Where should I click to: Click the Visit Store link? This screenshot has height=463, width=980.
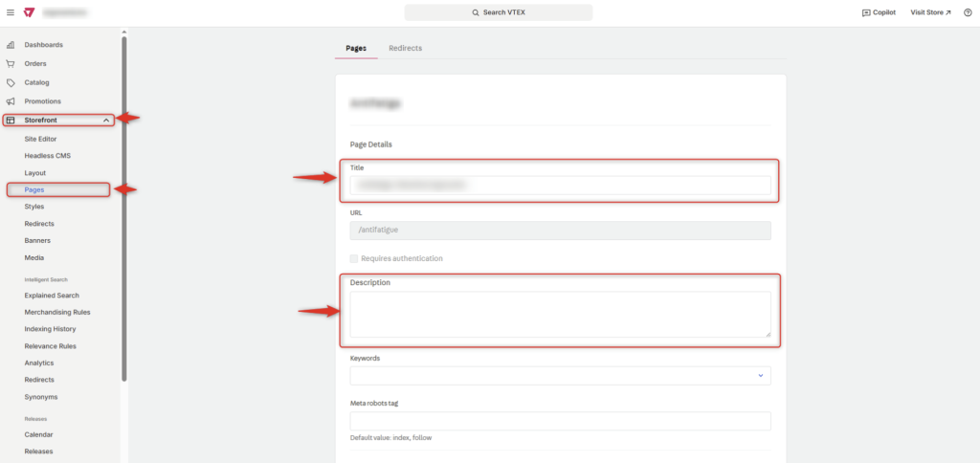930,12
